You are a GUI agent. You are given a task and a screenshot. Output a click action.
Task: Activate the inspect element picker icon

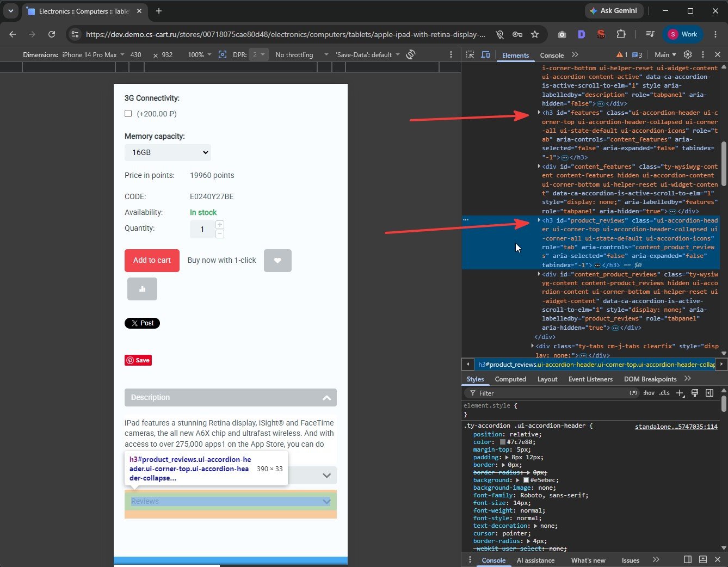click(470, 55)
